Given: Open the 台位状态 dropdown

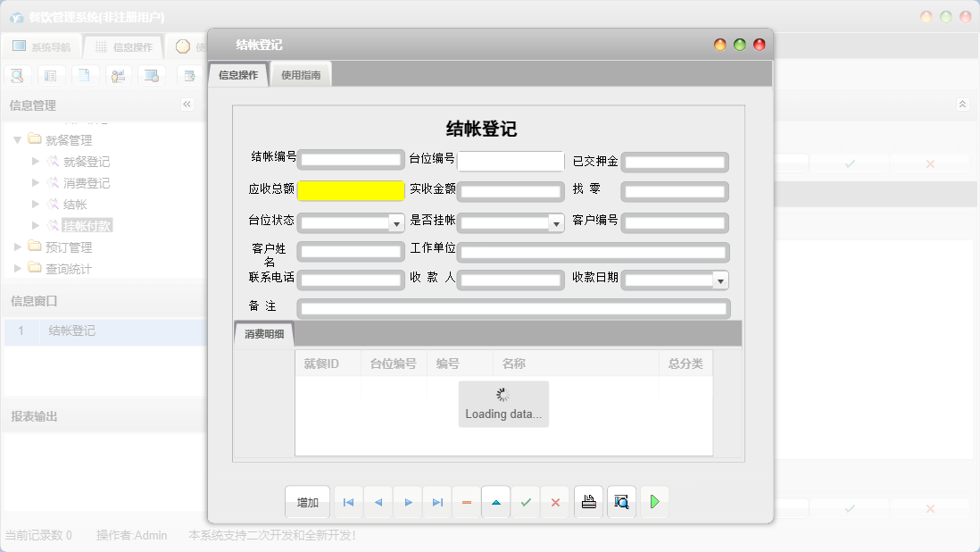Looking at the screenshot, I should click(x=395, y=222).
